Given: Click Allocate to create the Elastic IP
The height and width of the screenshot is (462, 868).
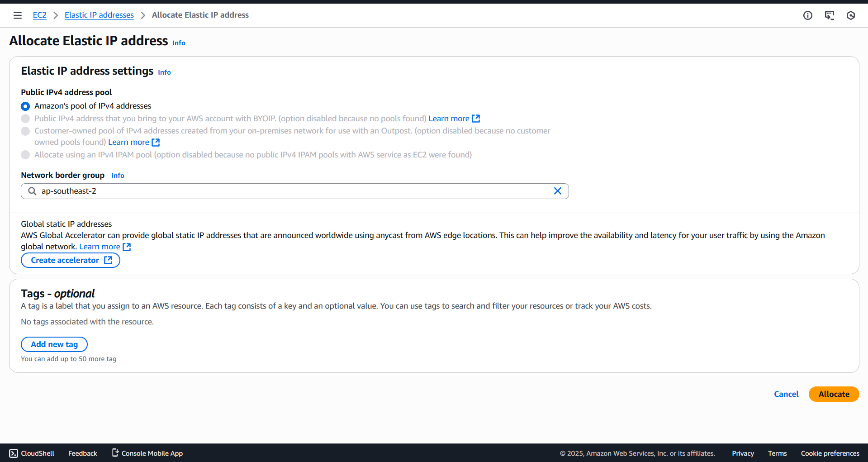Looking at the screenshot, I should pyautogui.click(x=834, y=394).
